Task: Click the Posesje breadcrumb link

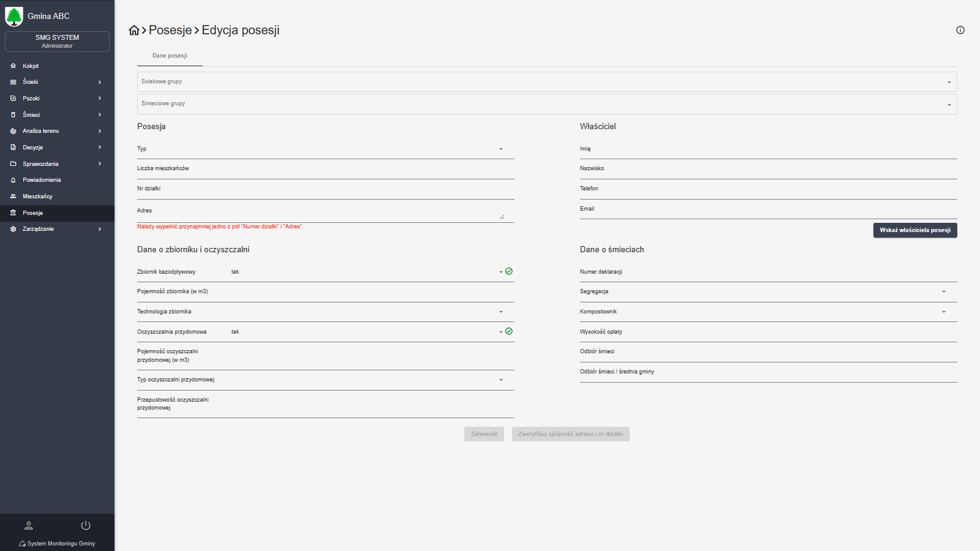Action: coord(170,31)
